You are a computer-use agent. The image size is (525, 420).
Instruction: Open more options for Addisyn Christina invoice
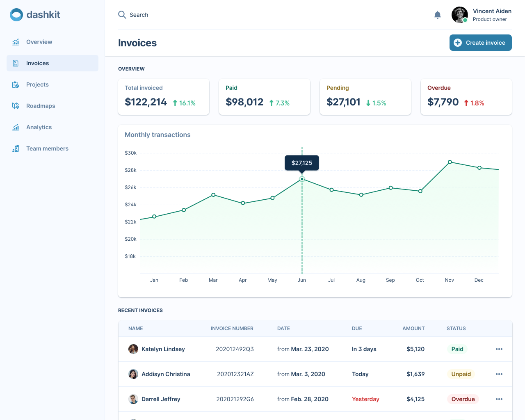[499, 374]
